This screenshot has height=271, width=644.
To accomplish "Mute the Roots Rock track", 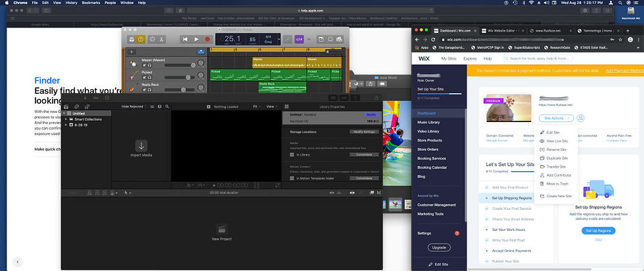I will click(145, 89).
